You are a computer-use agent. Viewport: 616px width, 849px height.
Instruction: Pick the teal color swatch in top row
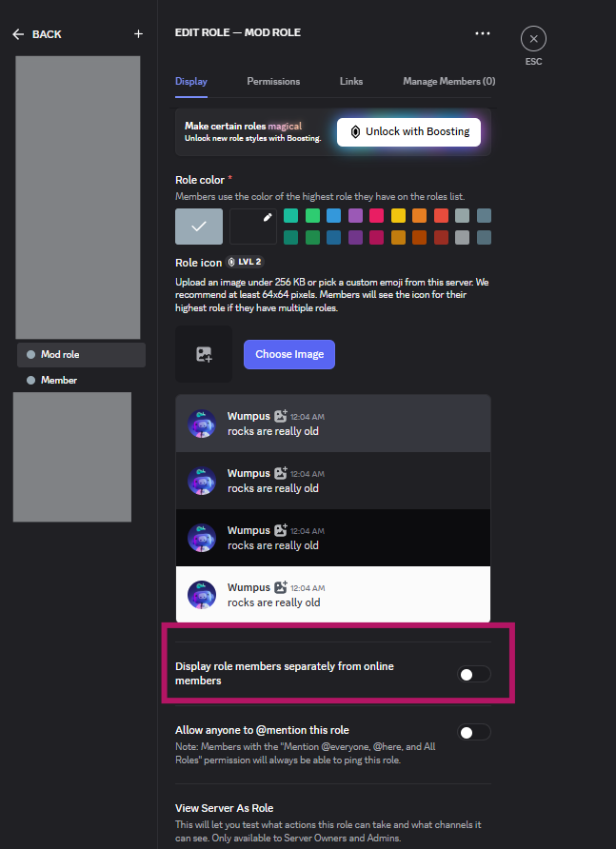(291, 215)
